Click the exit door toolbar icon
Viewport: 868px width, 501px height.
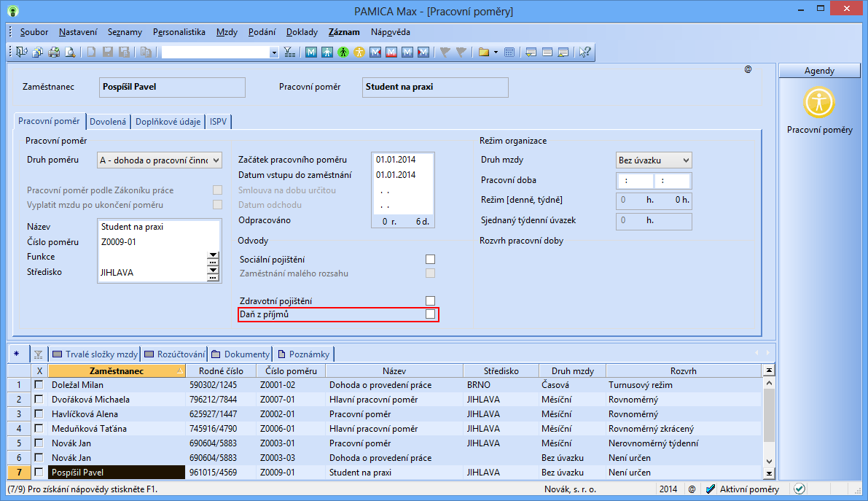(22, 52)
